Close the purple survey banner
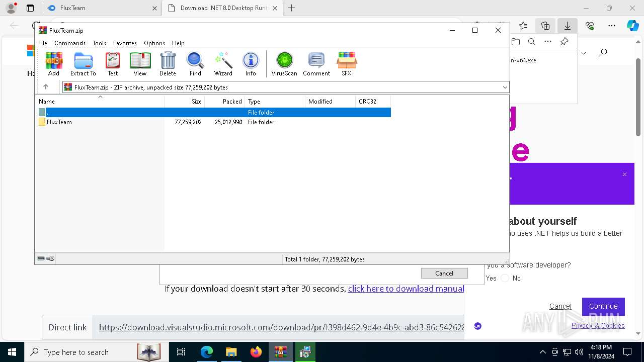Viewport: 644px width, 362px height. [x=624, y=174]
